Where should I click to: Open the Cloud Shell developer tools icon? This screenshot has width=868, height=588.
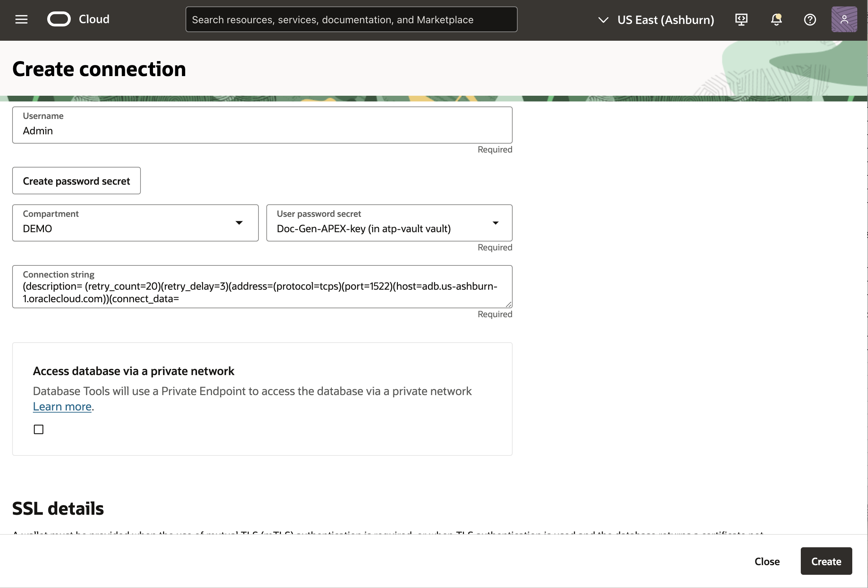(741, 19)
